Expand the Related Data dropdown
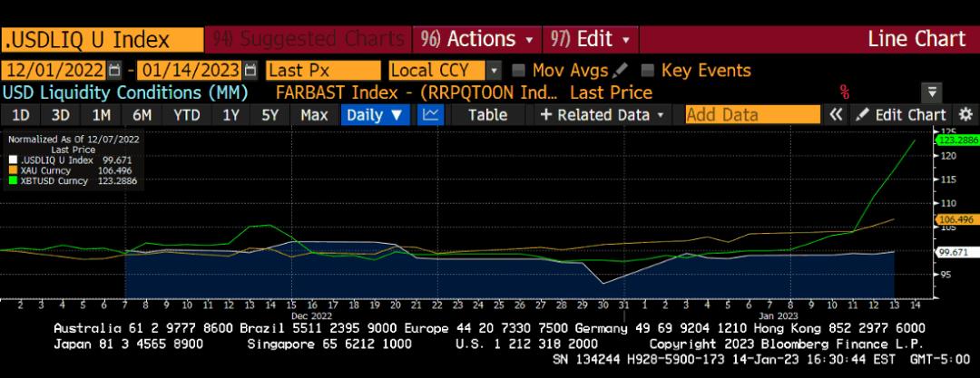 click(x=603, y=115)
